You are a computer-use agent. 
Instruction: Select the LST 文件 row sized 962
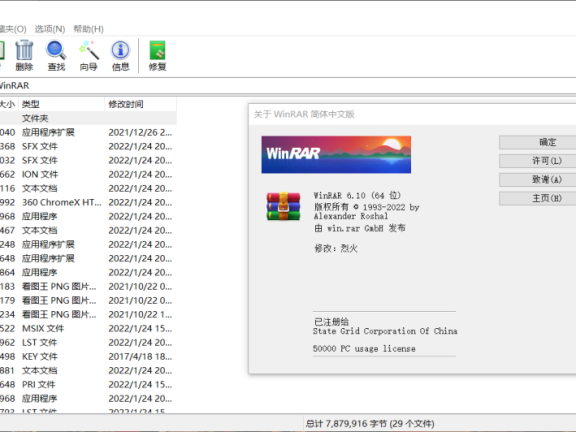pos(88,342)
